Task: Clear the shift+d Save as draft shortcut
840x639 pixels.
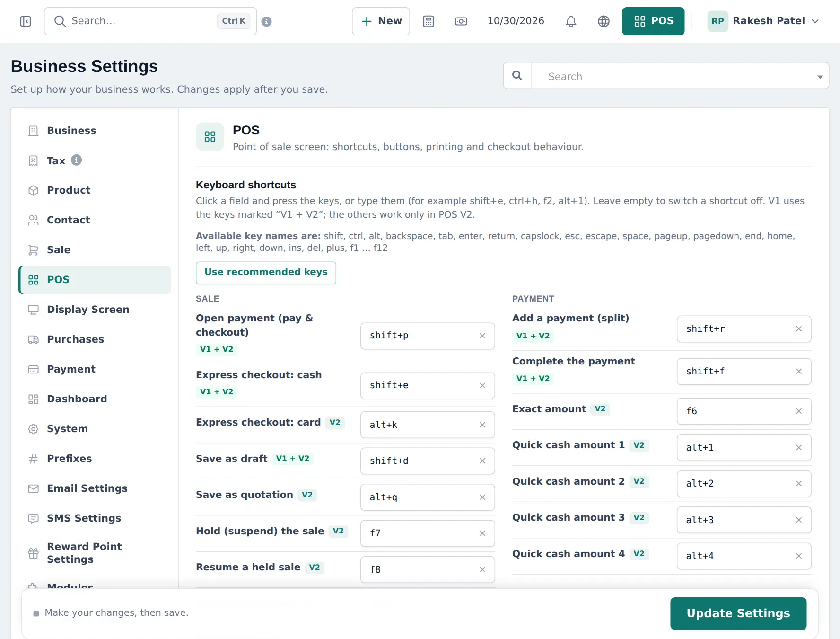Action: pyautogui.click(x=482, y=461)
